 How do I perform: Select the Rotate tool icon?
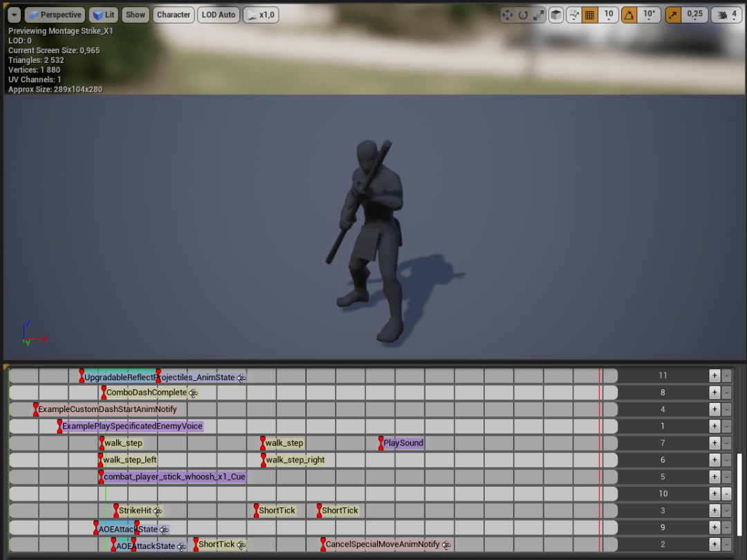click(x=524, y=15)
